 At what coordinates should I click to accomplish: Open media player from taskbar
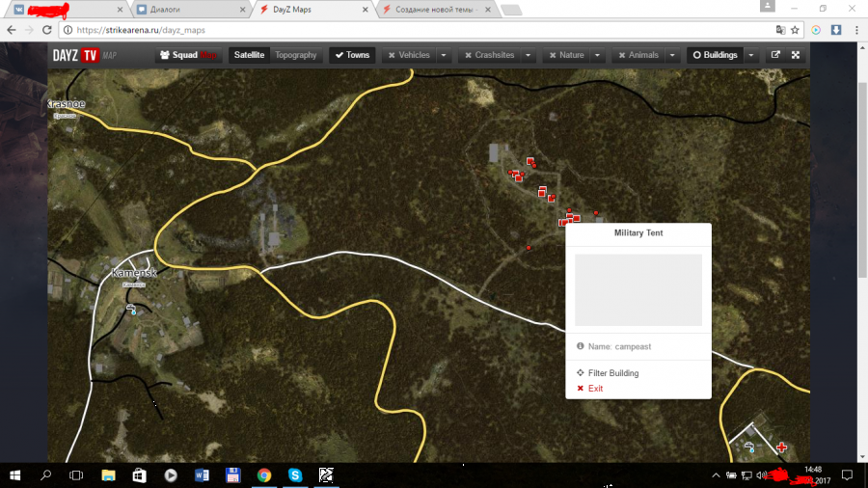coord(171,475)
